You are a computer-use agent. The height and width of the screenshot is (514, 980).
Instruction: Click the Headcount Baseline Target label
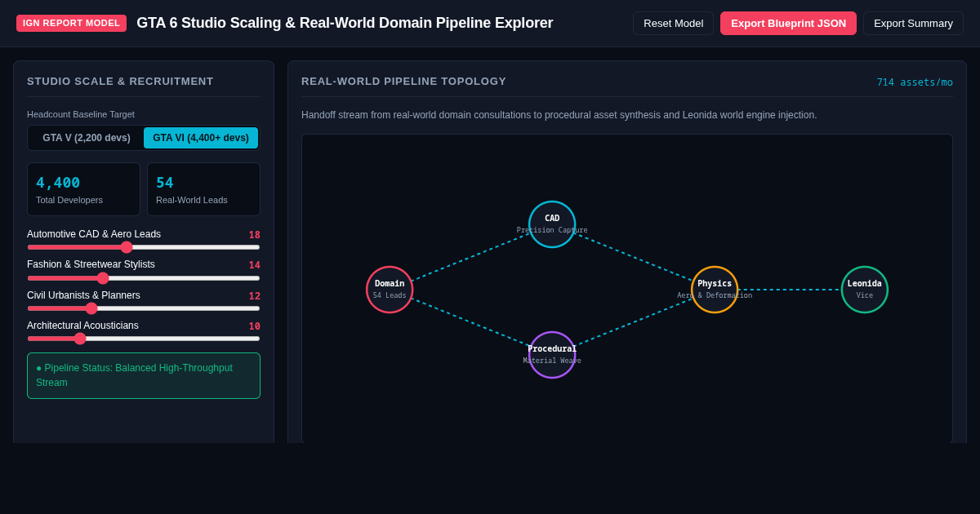point(81,114)
